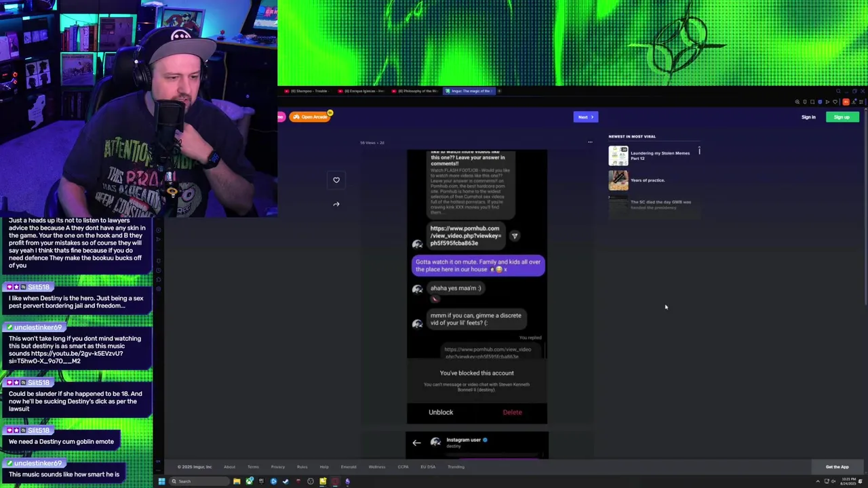Image resolution: width=868 pixels, height=488 pixels.
Task: Click the green Sign up button
Action: (x=842, y=117)
